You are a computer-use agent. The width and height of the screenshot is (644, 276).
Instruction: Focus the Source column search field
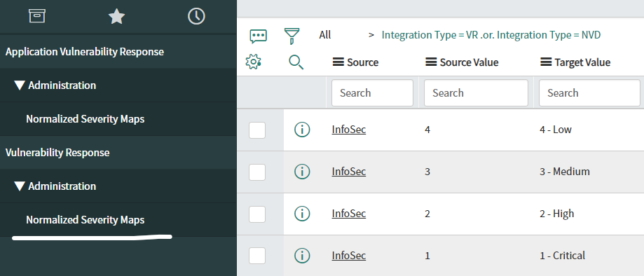[373, 93]
